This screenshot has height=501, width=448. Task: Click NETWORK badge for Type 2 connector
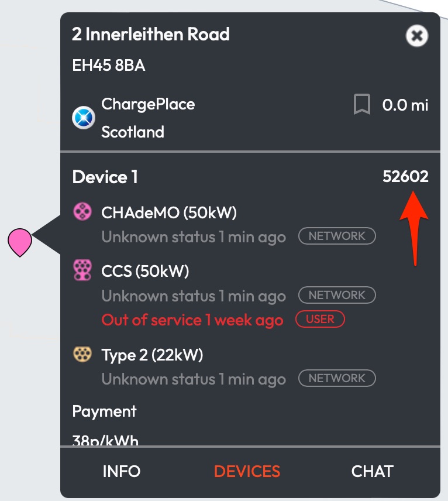(x=337, y=379)
